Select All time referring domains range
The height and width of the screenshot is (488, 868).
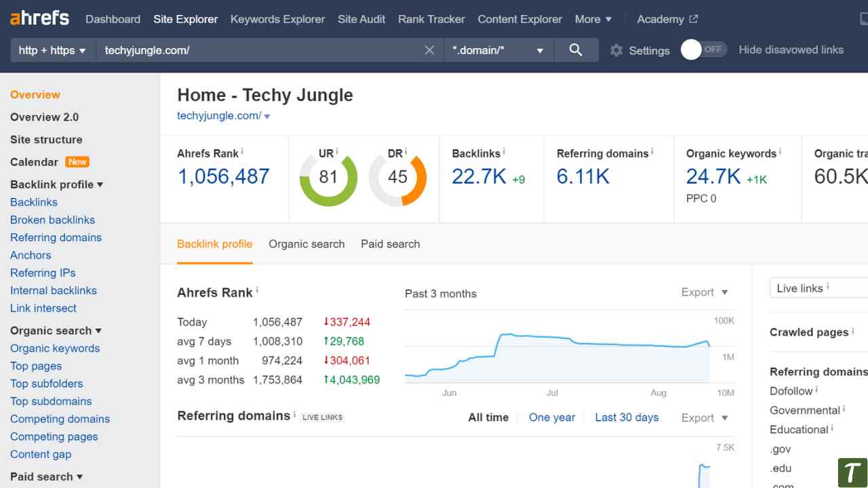488,418
